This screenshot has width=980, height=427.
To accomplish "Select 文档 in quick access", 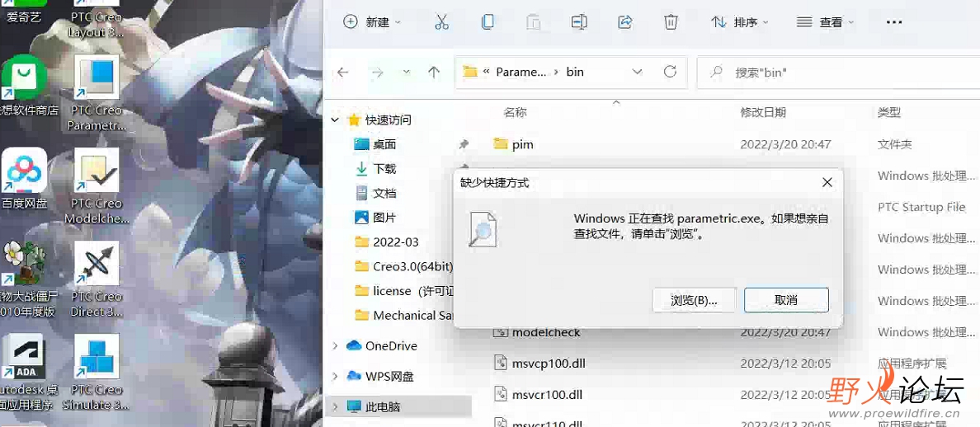I will click(x=384, y=193).
